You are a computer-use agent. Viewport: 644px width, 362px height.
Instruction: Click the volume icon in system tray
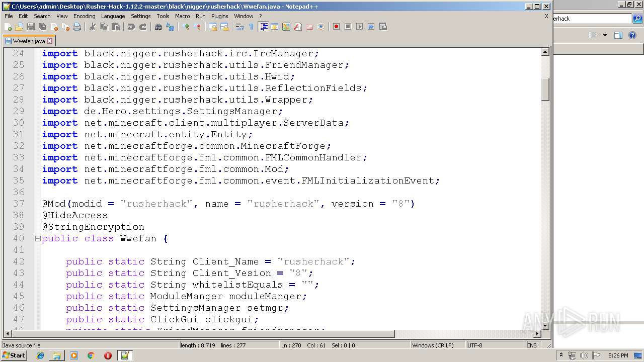pyautogui.click(x=583, y=355)
